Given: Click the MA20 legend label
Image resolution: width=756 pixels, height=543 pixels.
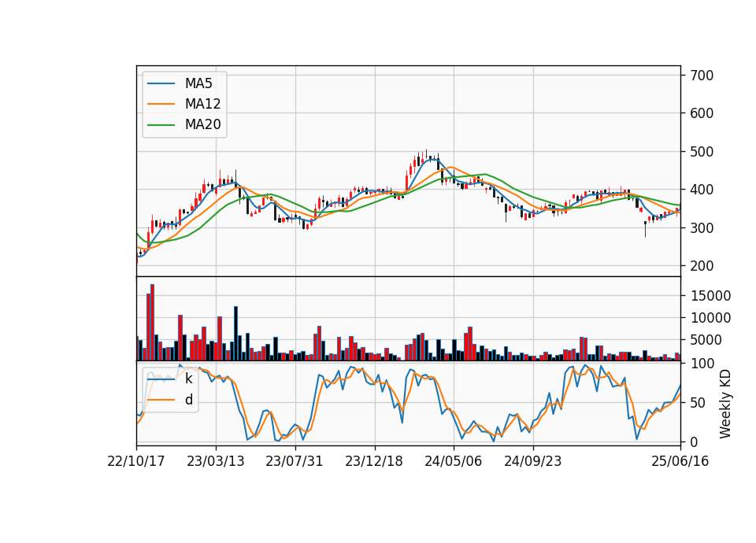Looking at the screenshot, I should tap(202, 124).
